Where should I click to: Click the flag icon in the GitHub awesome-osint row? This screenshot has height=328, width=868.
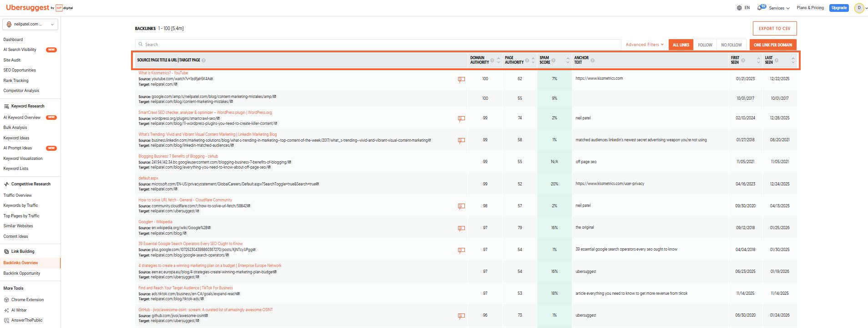pos(461,316)
